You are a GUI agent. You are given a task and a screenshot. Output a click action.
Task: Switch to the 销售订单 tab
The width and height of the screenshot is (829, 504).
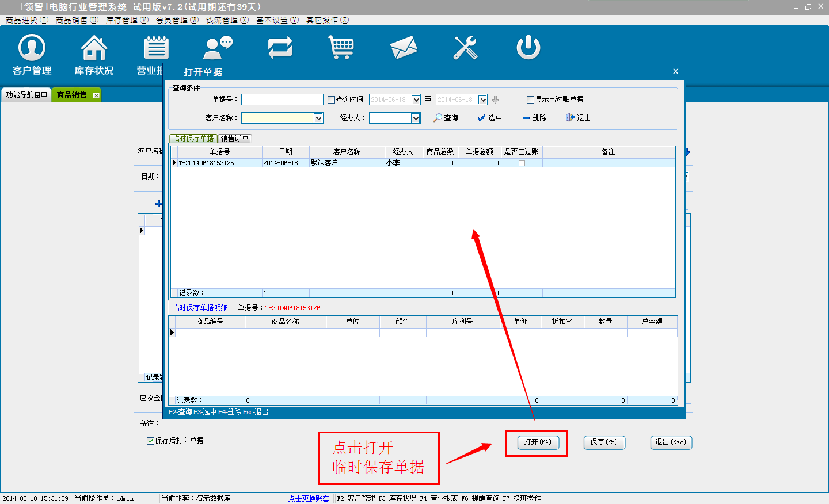(235, 139)
